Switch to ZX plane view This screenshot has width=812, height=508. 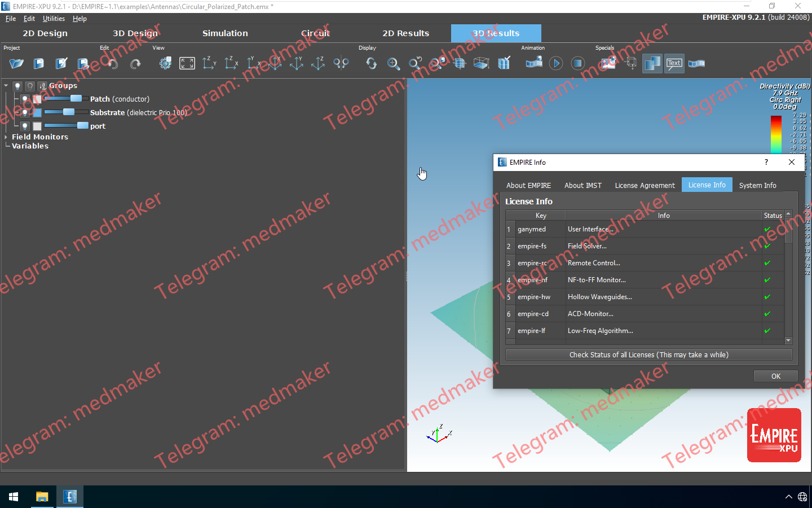click(x=231, y=63)
